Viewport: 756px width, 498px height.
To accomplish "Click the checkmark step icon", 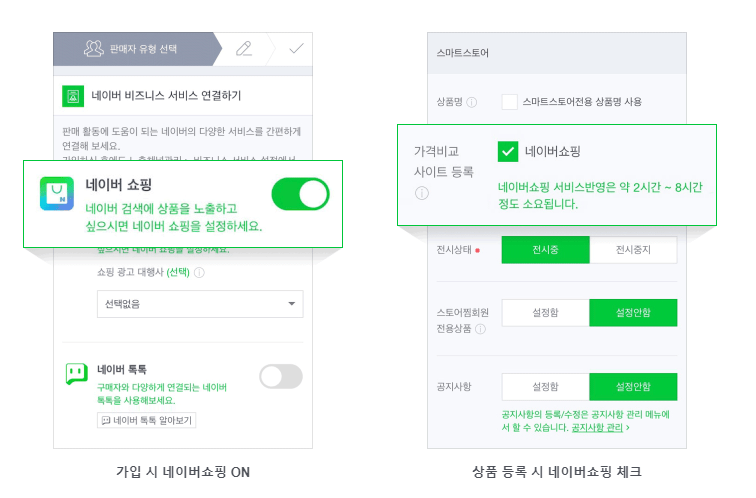I will (x=296, y=47).
